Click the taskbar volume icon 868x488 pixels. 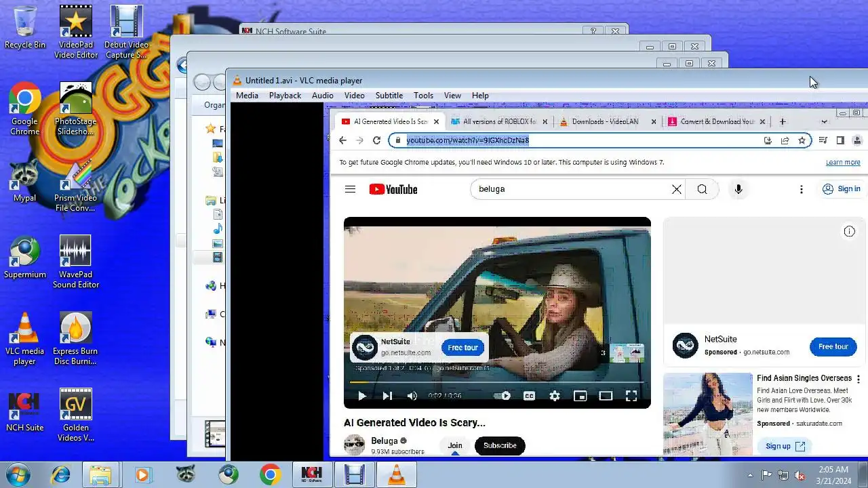800,475
